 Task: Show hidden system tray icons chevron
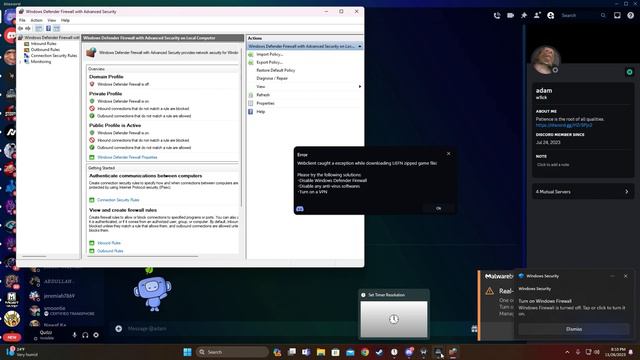pos(567,352)
